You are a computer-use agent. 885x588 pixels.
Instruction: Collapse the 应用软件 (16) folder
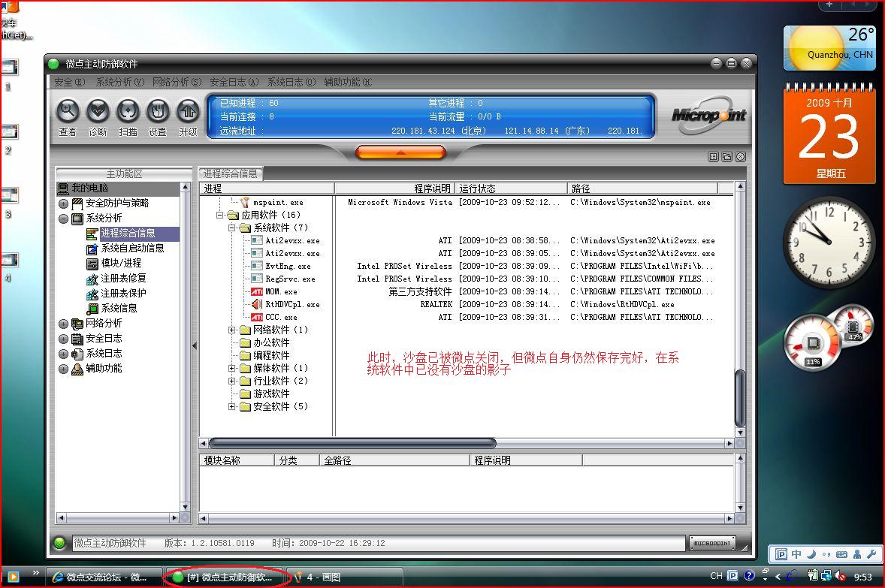pyautogui.click(x=219, y=215)
